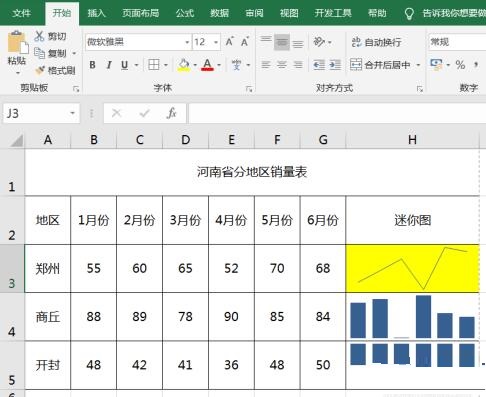Select the yellow sparkline cell for 郑州

pos(413,268)
